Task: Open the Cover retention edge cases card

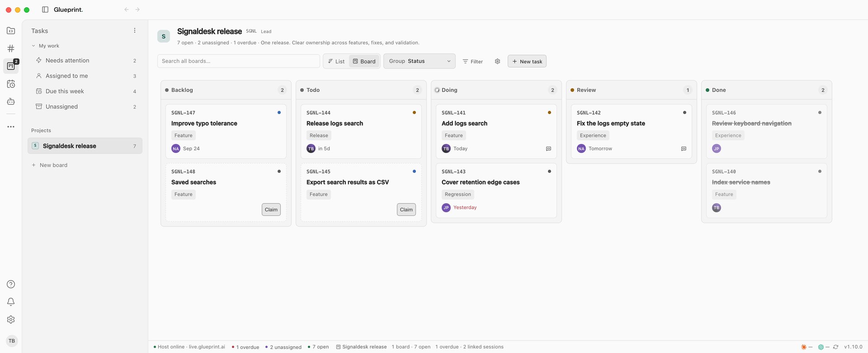Action: [x=496, y=191]
